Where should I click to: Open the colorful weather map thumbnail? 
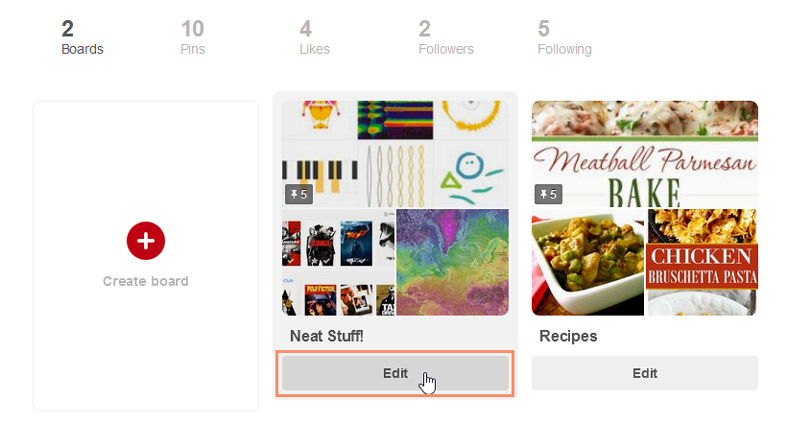click(452, 262)
